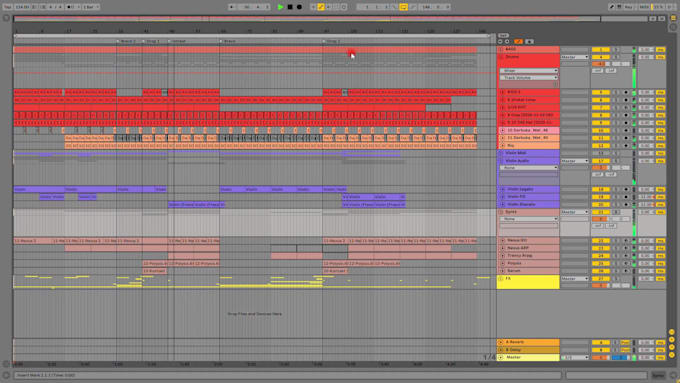Viewport: 680px width, 383px height.
Task: Unfold the Violin Legato track
Action: click(x=503, y=190)
